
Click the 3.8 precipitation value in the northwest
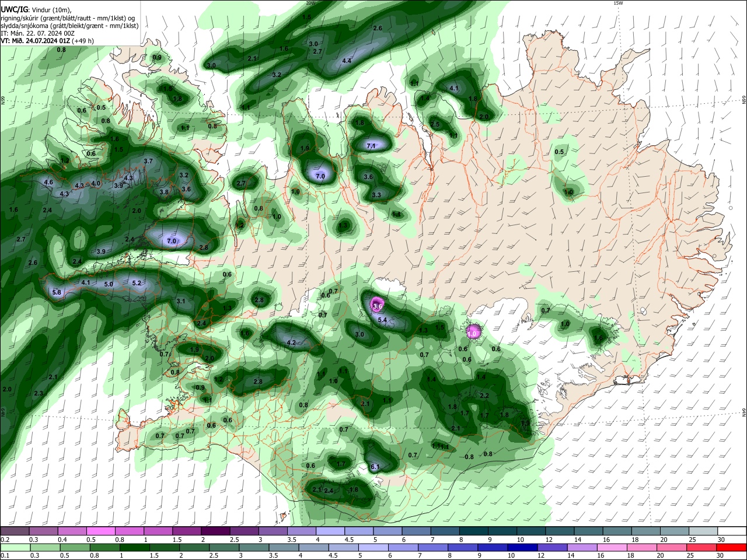tap(164, 192)
